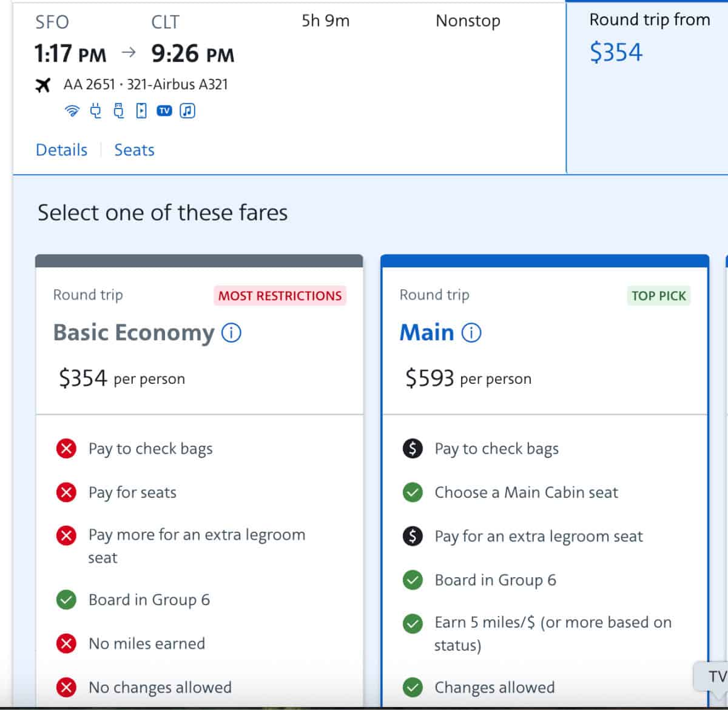Open the Main fare info circle
This screenshot has width=728, height=710.
click(472, 332)
